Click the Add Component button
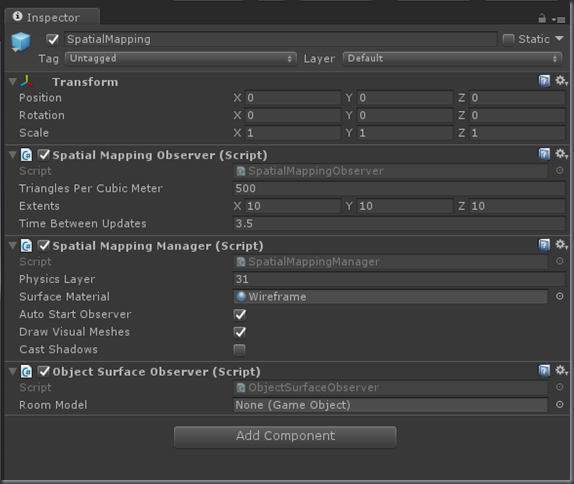The height and width of the screenshot is (484, 574). click(285, 436)
